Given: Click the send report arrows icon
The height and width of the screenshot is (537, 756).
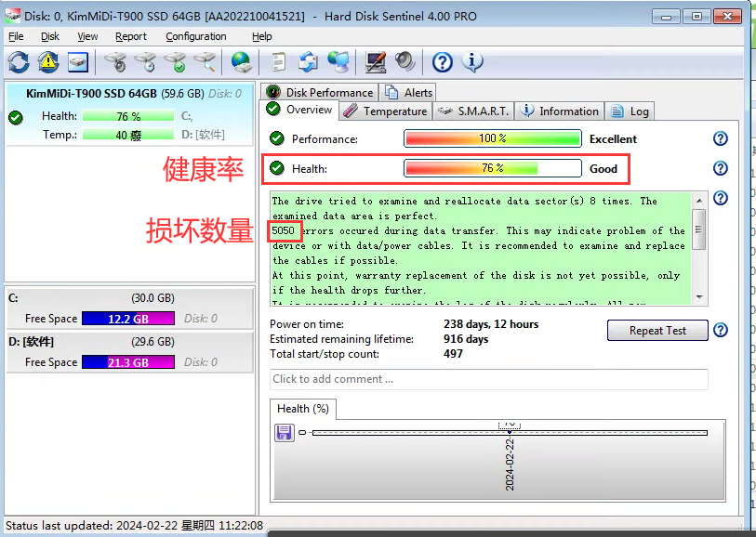Looking at the screenshot, I should [308, 62].
